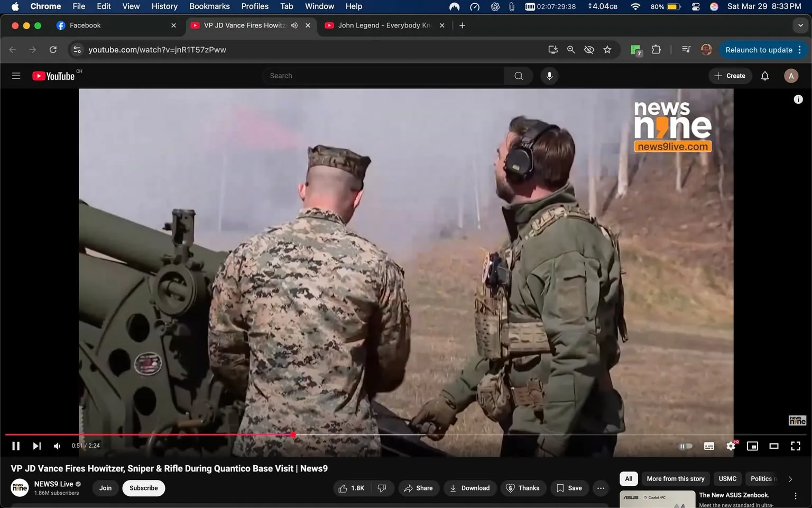Reveal more topic chips with right chevron
The image size is (812, 508).
pos(790,478)
